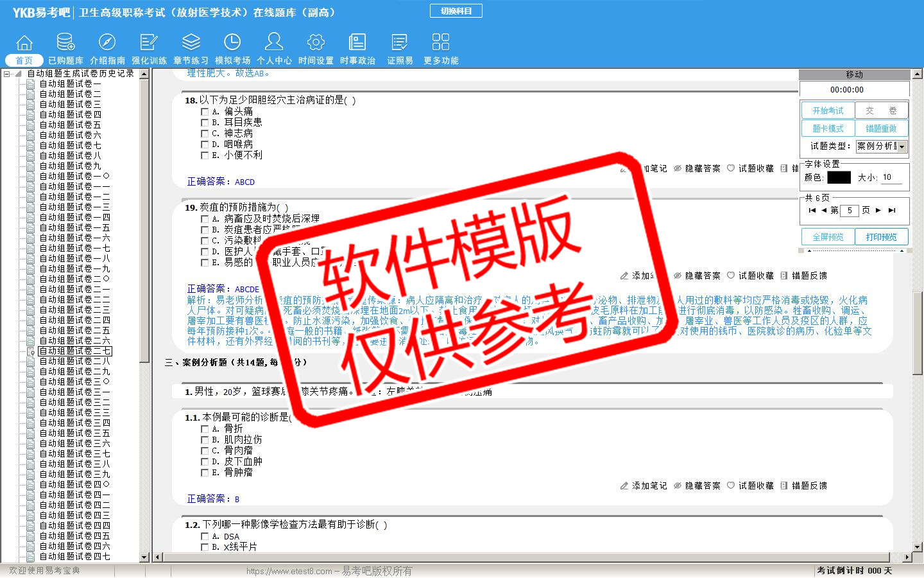Click the font size input field
Screen dimensions: 924x578
pos(891,177)
